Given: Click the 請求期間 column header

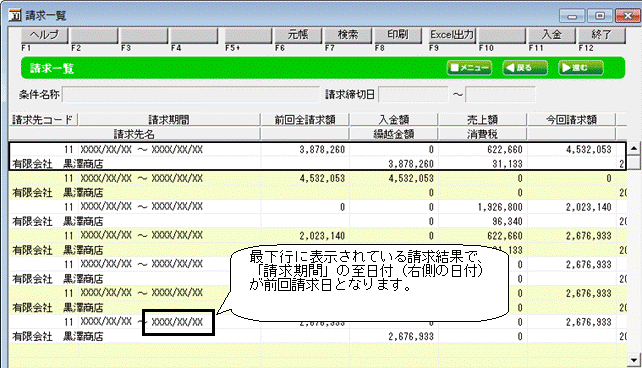Looking at the screenshot, I should pyautogui.click(x=169, y=120).
